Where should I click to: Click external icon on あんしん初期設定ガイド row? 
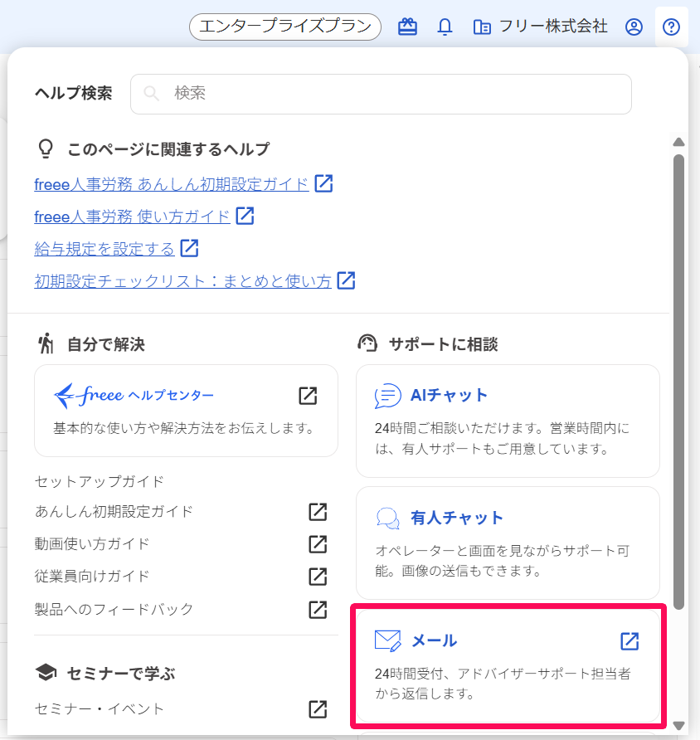click(x=318, y=512)
